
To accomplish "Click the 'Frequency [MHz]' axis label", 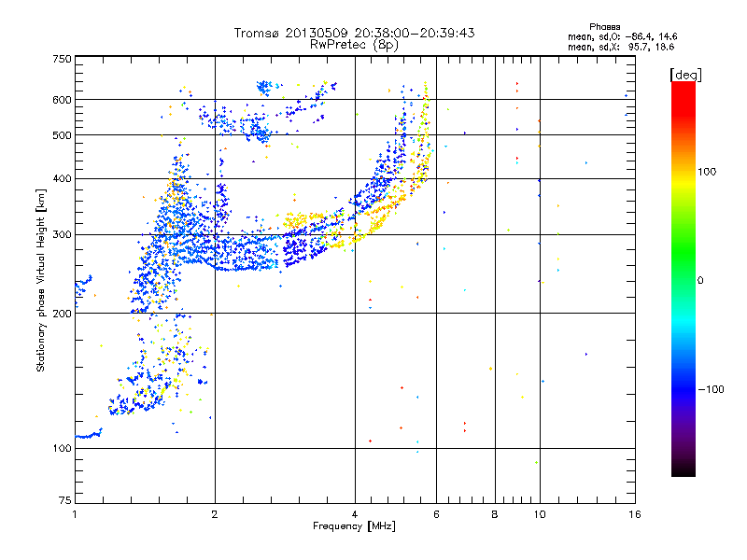I will (354, 526).
